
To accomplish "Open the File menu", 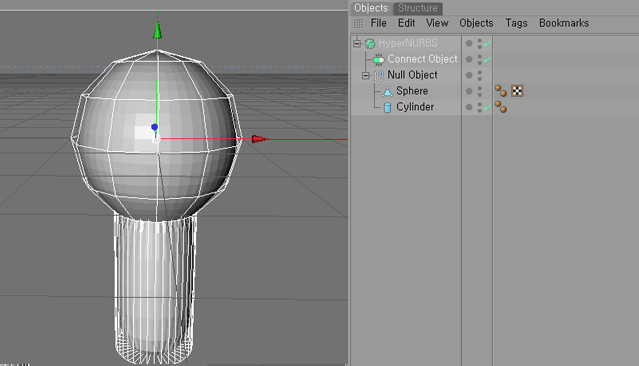I will point(378,23).
